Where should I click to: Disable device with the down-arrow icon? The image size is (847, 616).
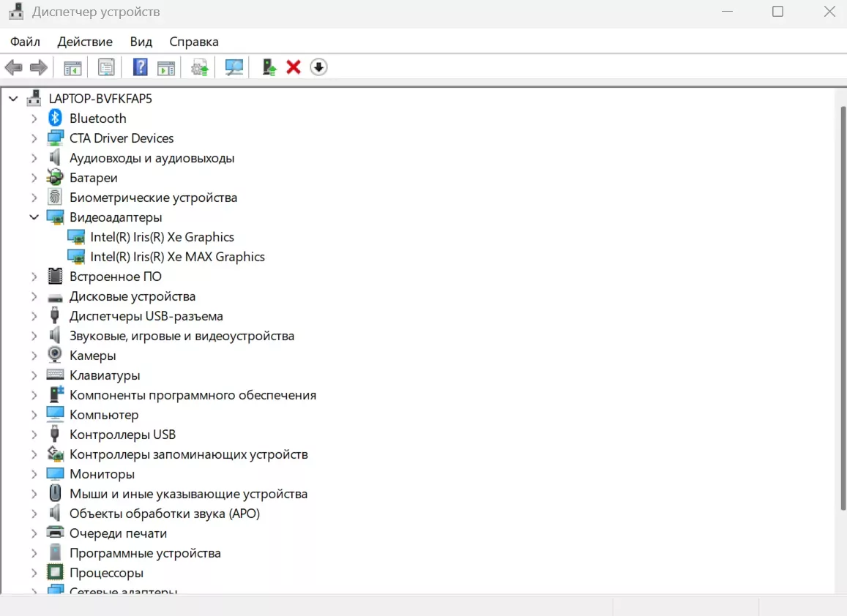(x=318, y=67)
